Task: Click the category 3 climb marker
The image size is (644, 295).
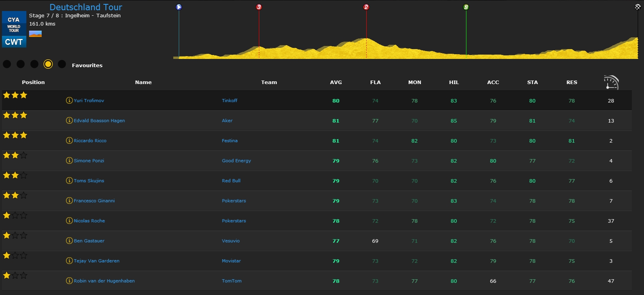Action: tap(259, 7)
